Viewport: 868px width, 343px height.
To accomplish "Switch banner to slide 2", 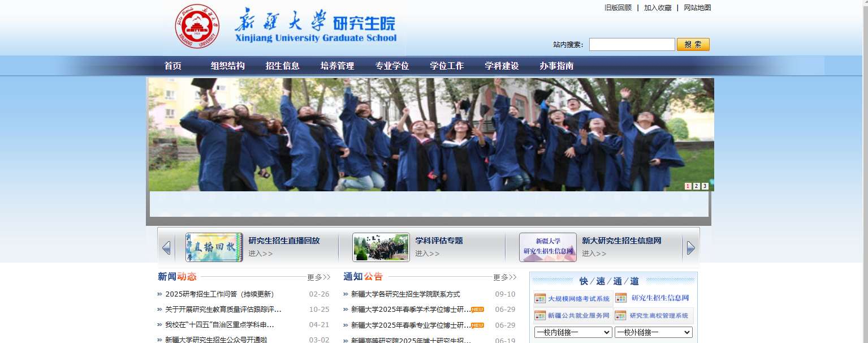I will pos(696,186).
